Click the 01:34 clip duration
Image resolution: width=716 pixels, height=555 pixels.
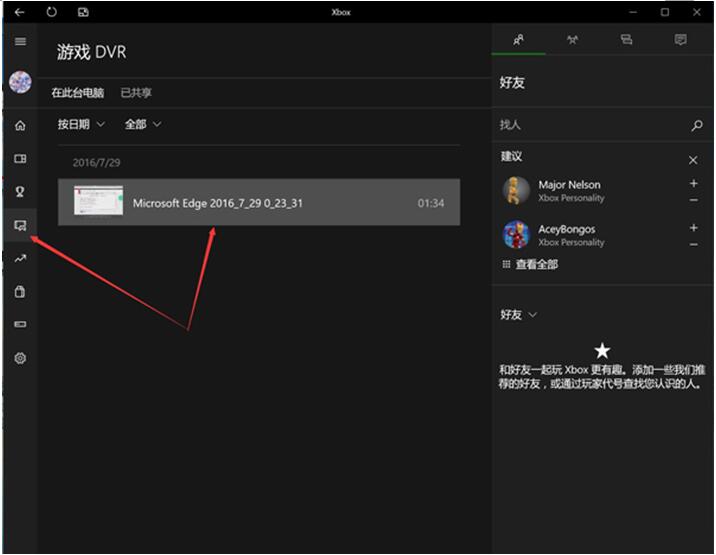[431, 203]
